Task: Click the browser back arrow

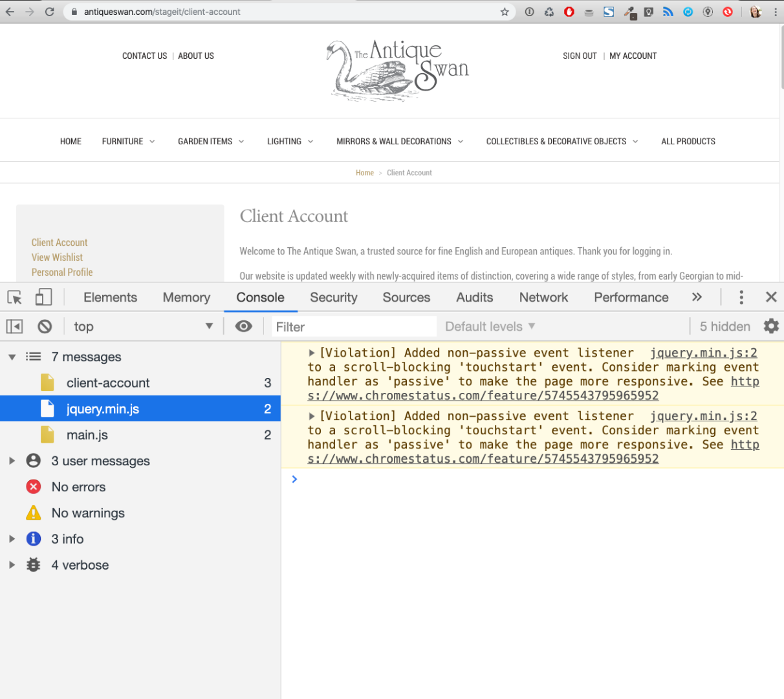Action: (10, 12)
